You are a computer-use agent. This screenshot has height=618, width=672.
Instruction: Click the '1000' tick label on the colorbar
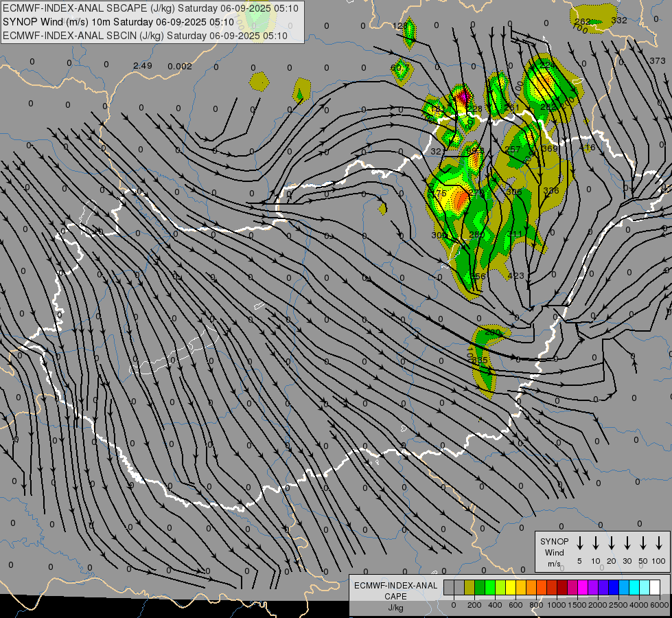point(556,605)
